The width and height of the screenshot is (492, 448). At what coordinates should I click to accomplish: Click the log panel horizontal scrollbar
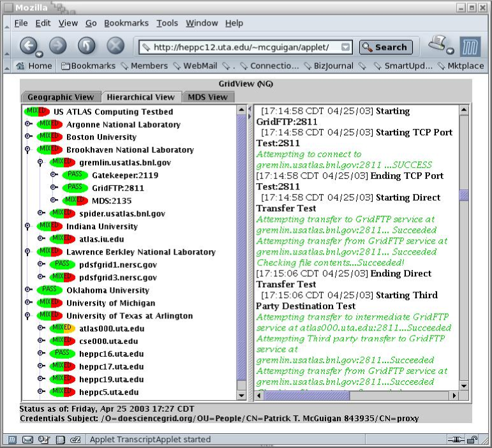[x=357, y=396]
